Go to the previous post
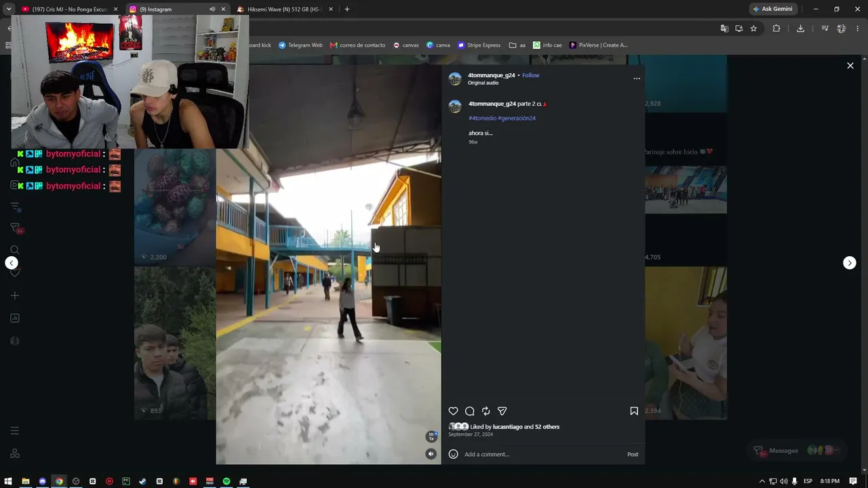The image size is (868, 488). click(12, 263)
